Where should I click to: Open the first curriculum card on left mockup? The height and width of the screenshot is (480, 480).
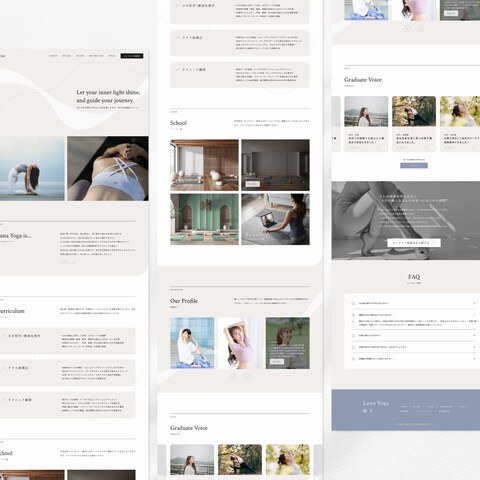pyautogui.click(x=68, y=341)
